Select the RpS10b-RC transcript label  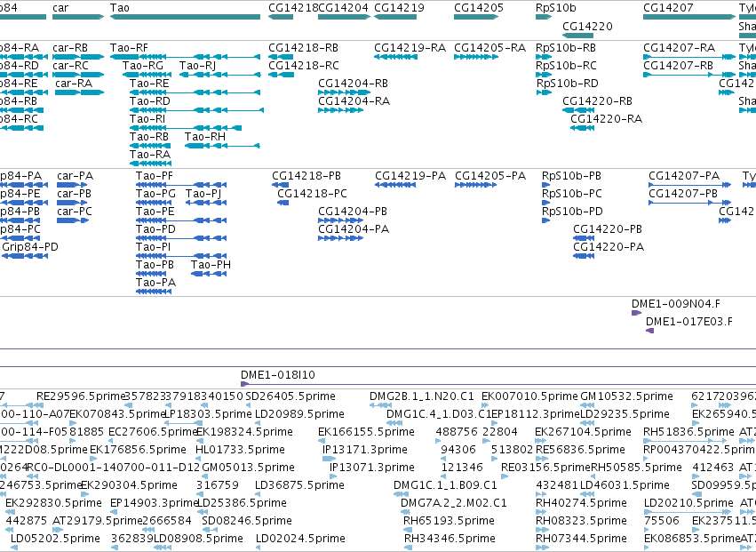coord(566,66)
